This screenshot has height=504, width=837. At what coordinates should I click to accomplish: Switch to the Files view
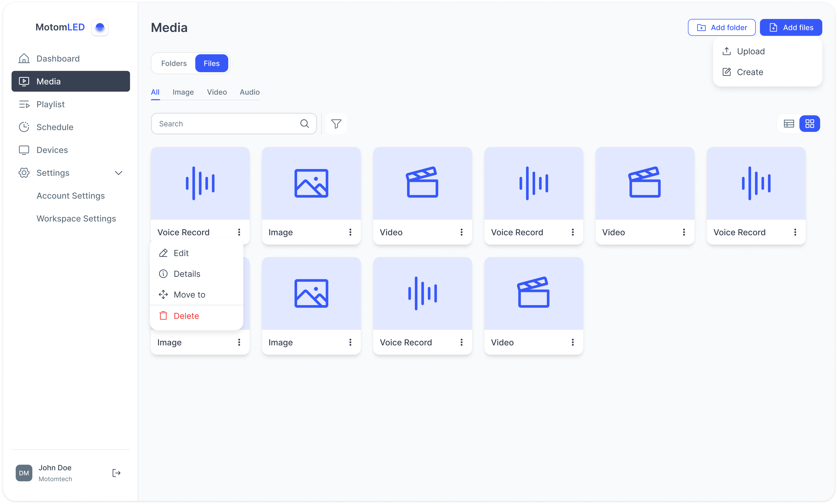coord(212,63)
